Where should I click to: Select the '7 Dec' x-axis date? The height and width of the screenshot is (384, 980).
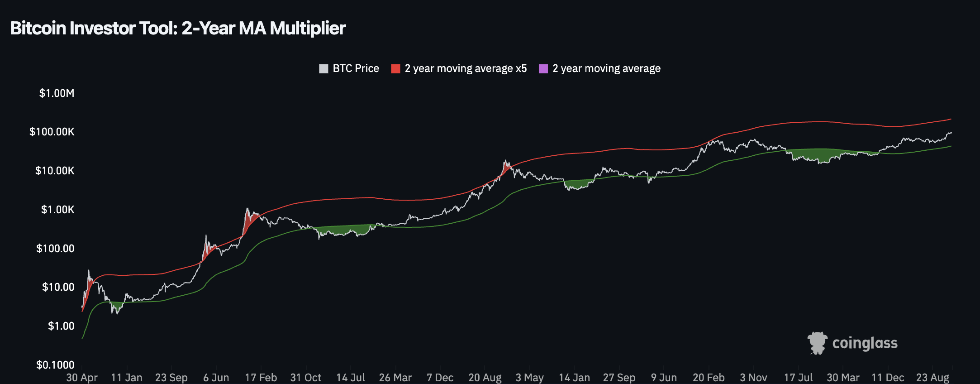click(440, 377)
